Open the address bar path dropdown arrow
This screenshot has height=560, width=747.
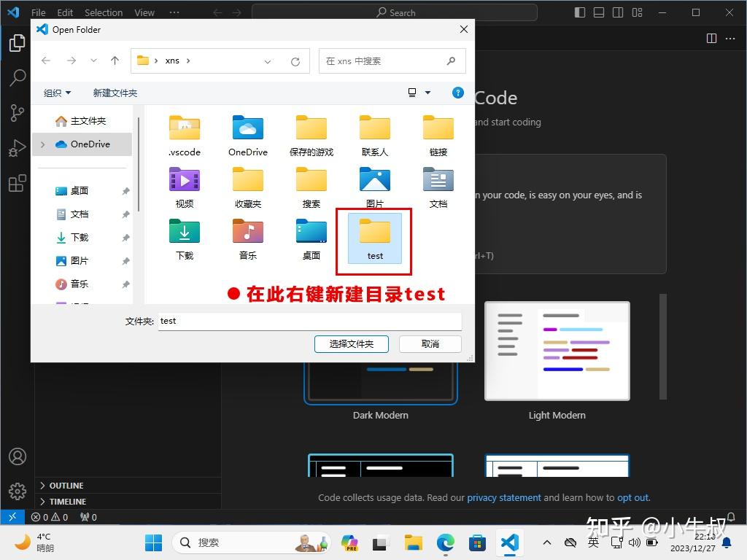click(x=268, y=61)
